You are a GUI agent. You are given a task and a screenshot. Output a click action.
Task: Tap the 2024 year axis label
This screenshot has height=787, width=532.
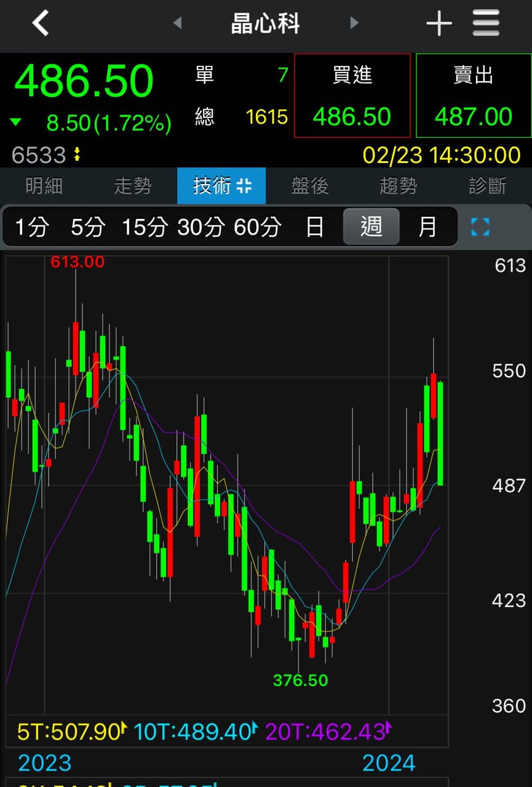coord(389,764)
